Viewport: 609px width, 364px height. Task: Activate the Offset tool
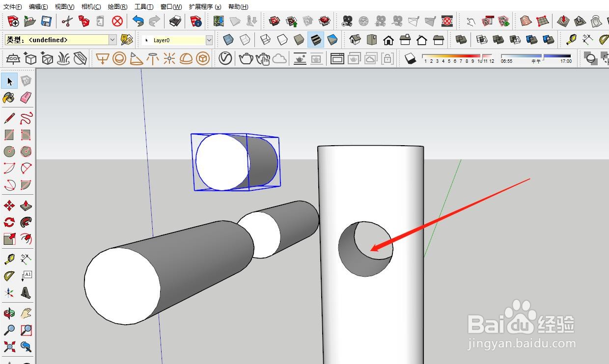click(x=26, y=239)
